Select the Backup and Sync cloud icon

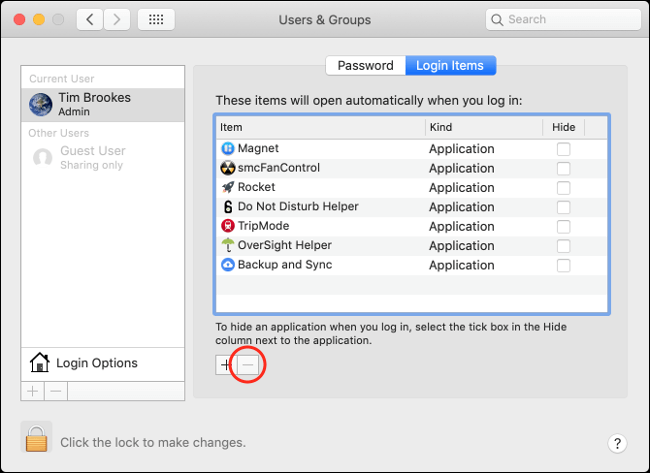click(228, 264)
